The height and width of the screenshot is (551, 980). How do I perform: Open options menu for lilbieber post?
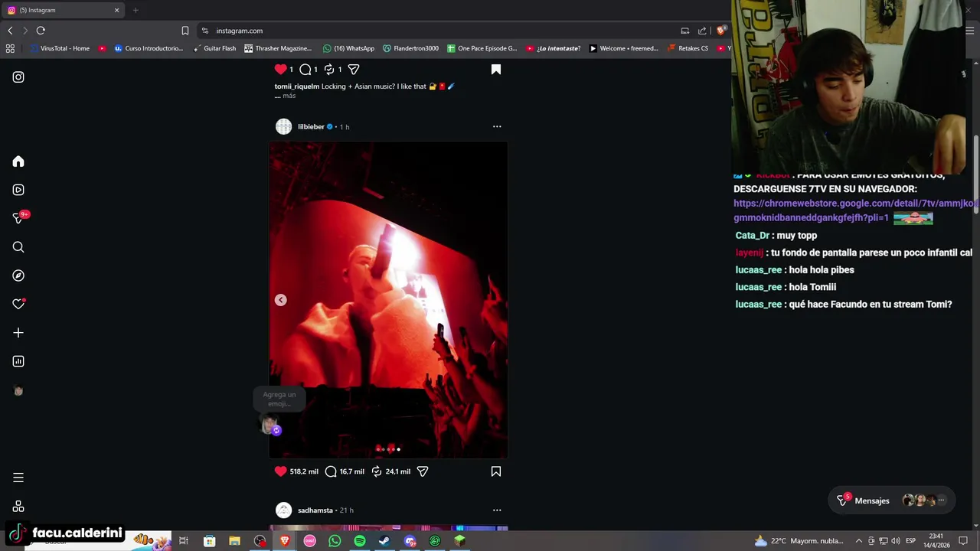497,126
